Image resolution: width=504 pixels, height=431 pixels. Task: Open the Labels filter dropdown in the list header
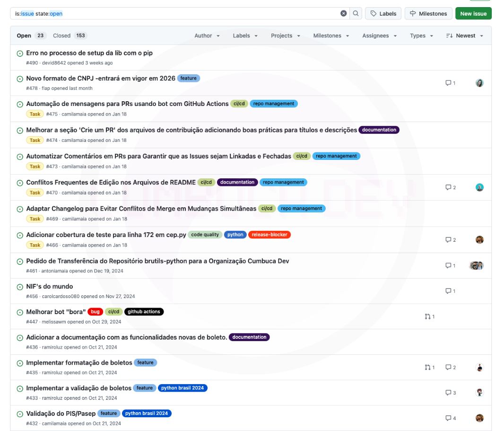coord(245,36)
